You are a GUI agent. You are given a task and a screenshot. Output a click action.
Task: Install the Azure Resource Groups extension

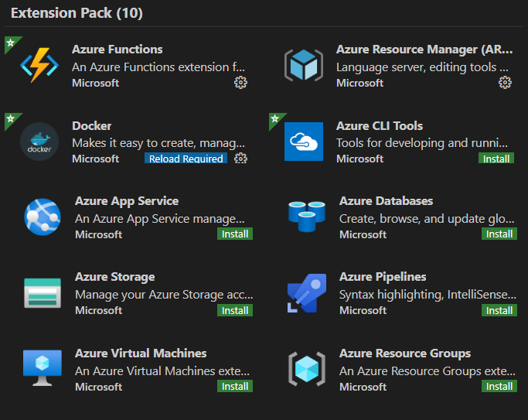499,386
